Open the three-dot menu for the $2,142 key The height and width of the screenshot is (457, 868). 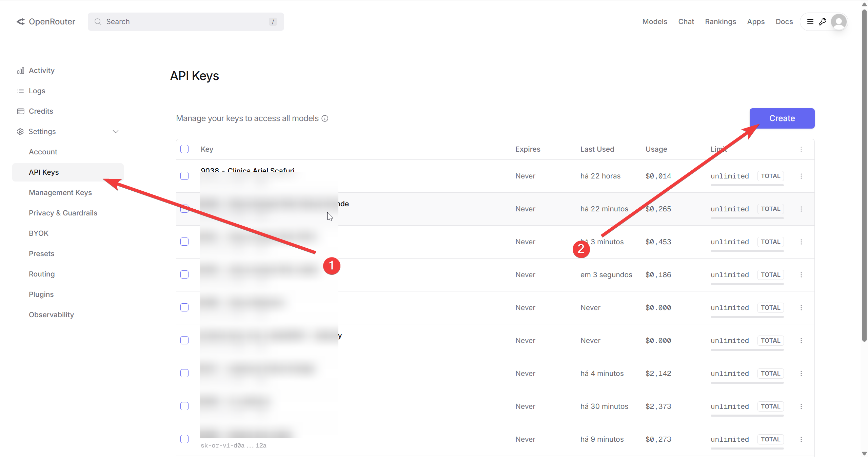tap(801, 374)
